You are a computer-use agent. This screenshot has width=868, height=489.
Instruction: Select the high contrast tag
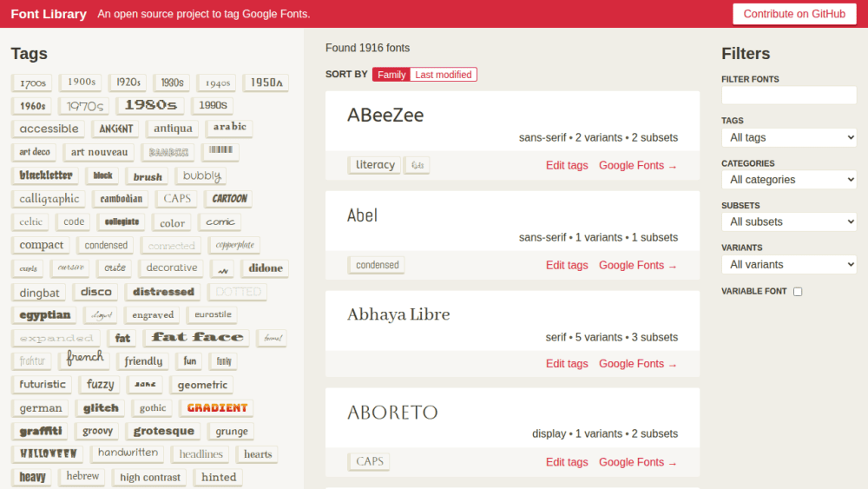pyautogui.click(x=149, y=478)
